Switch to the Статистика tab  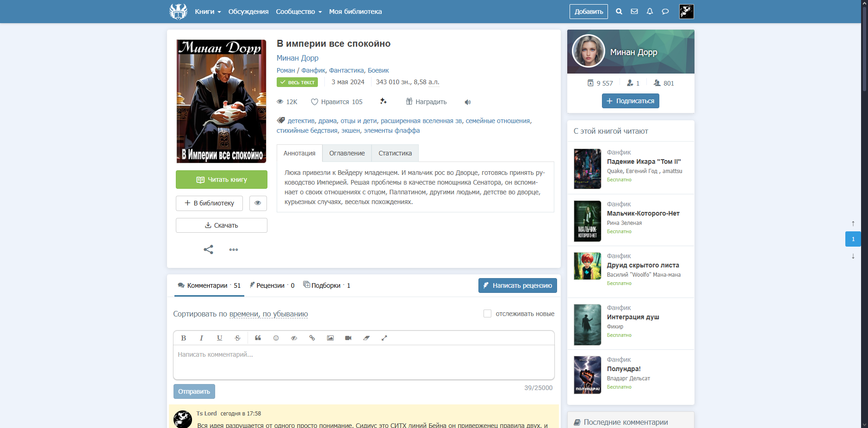pos(395,153)
